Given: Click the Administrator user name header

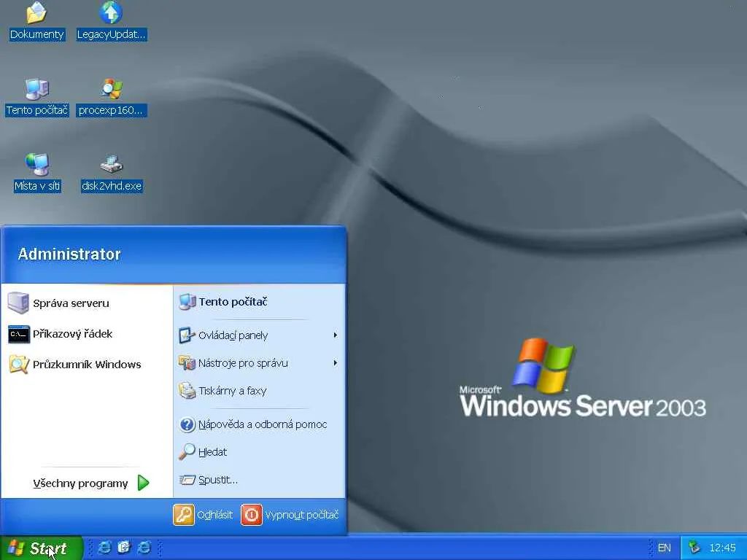Looking at the screenshot, I should 69,254.
